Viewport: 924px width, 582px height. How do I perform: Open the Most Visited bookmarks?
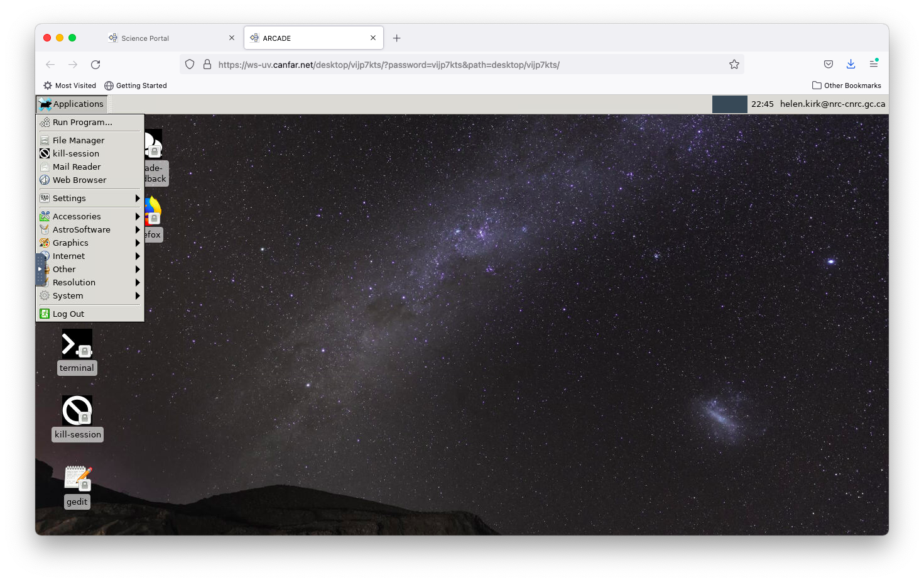[x=70, y=85]
